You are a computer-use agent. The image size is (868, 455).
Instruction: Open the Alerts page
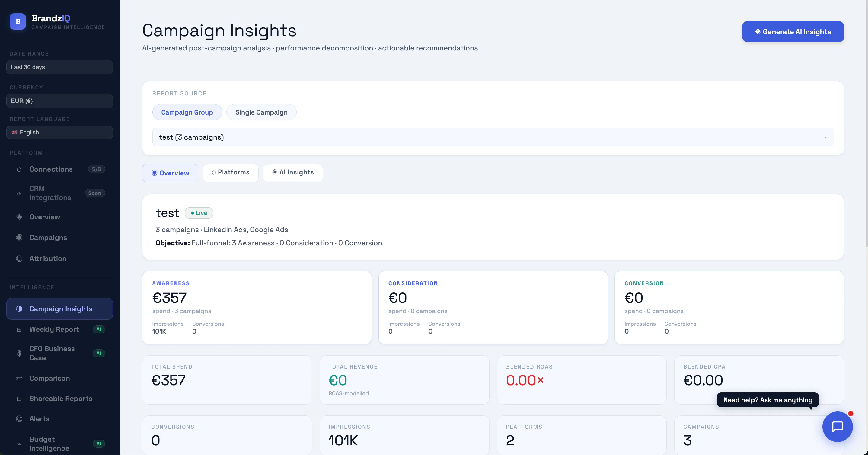click(x=60, y=418)
